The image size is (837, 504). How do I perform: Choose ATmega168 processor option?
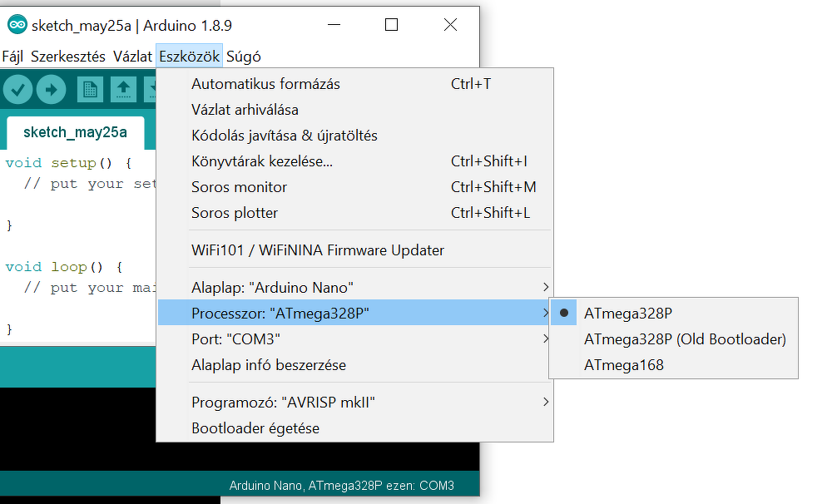click(674, 365)
